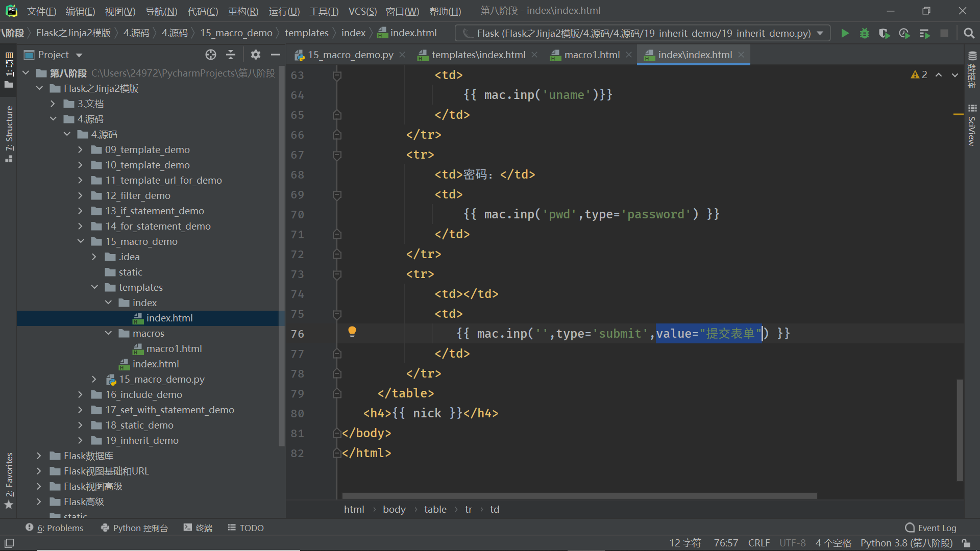The image size is (980, 551).
Task: Open Project panel settings gear
Action: (x=256, y=55)
